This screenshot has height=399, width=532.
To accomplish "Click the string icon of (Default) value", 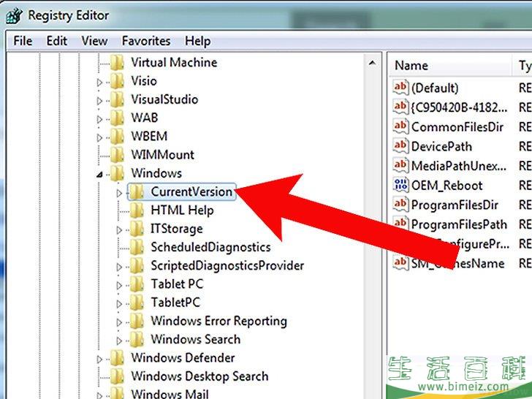I will click(x=400, y=88).
